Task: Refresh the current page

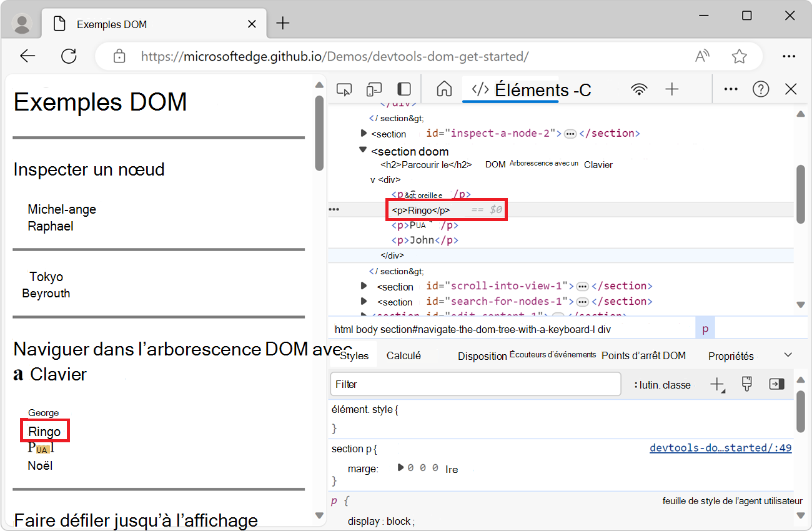Action: click(69, 56)
